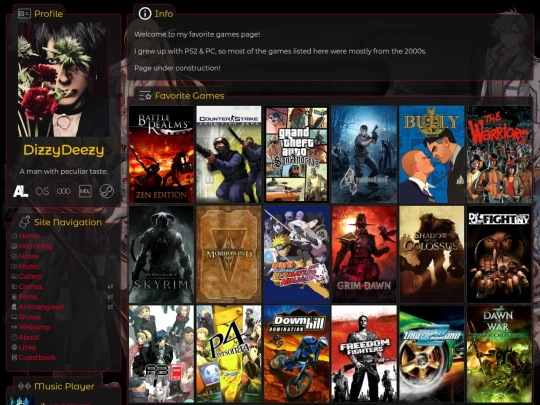Screen dimensions: 540x405
Task: Click the DizzyDeezy username text
Action: (x=64, y=150)
